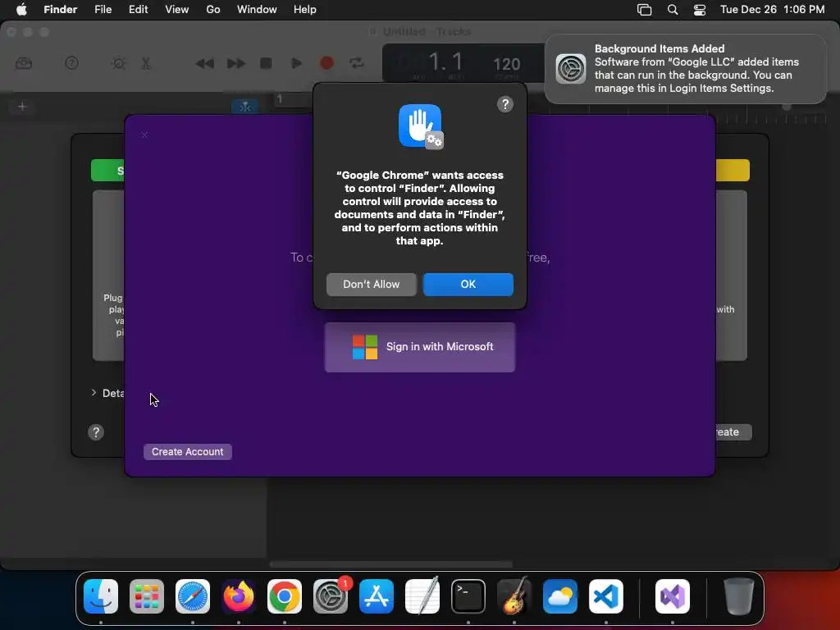Screen dimensions: 840x630
Task: Open Safari from the Dock
Action: pos(193,596)
